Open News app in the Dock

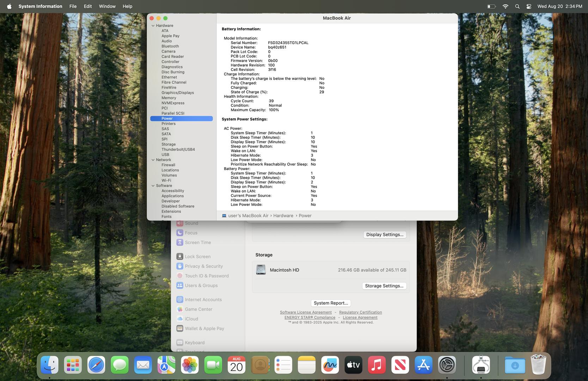click(400, 365)
